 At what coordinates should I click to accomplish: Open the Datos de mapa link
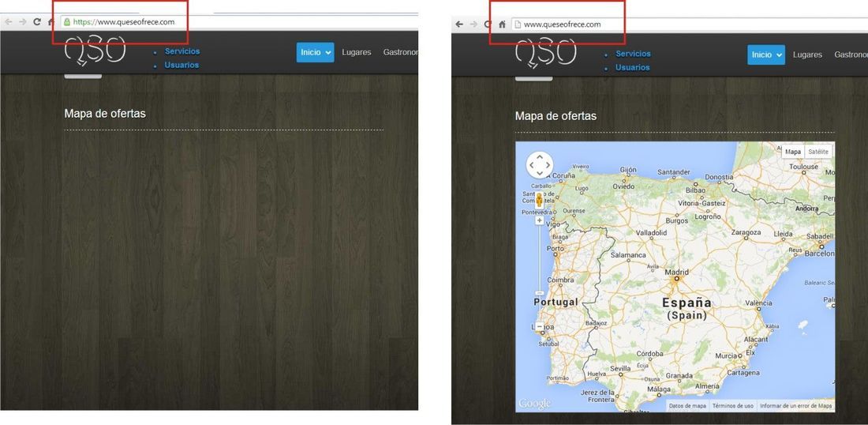pyautogui.click(x=687, y=406)
